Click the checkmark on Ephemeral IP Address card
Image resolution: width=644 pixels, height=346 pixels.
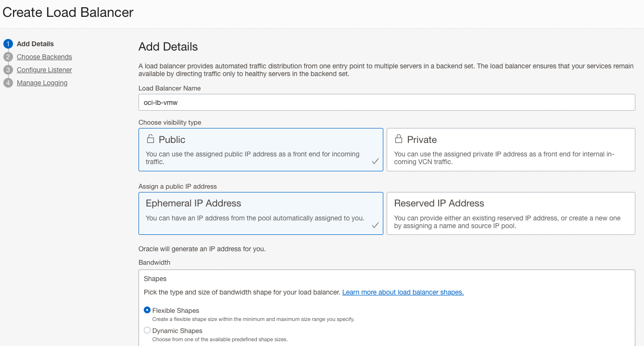point(375,225)
